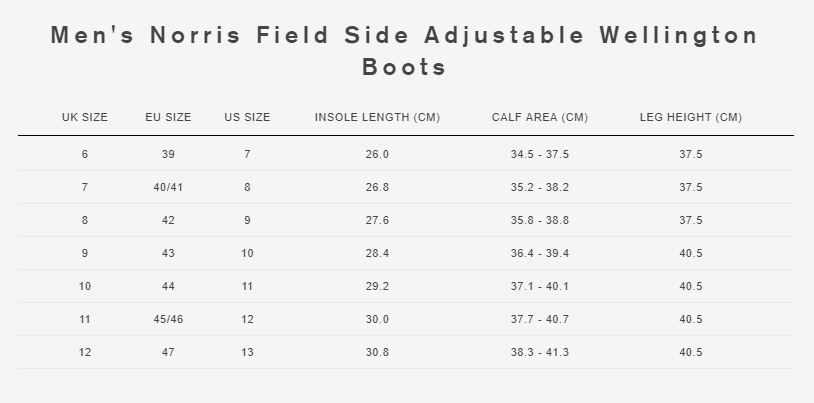Screen dimensions: 814x403
Task: Click calf area 36.4 - 39.4 cell
Action: [x=540, y=253]
